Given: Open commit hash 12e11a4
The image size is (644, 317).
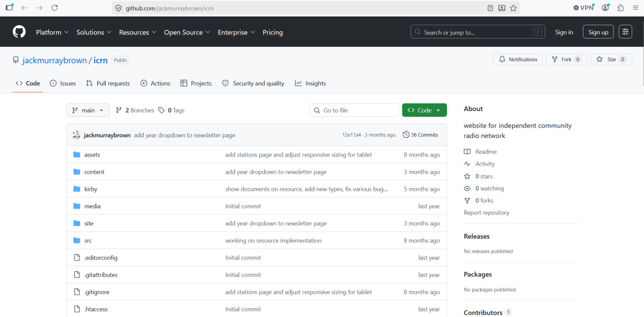Looking at the screenshot, I should [x=352, y=135].
